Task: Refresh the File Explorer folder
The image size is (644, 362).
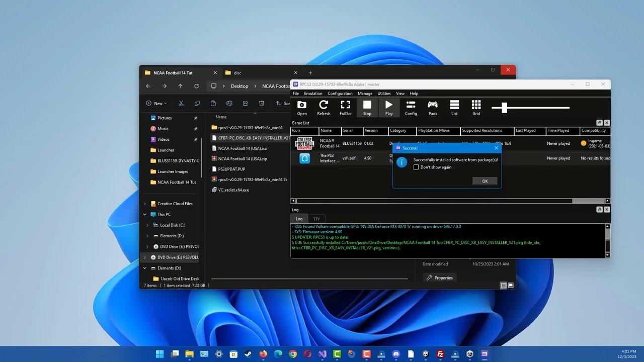Action: click(196, 86)
